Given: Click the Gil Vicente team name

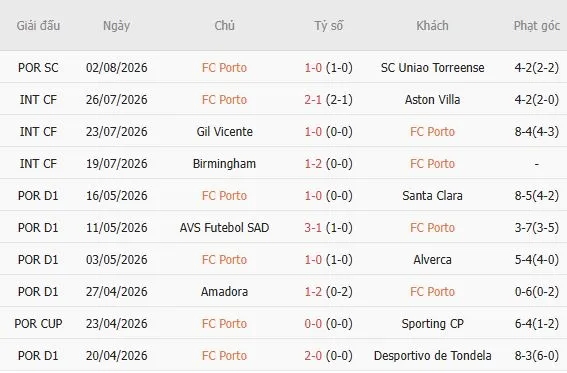Looking at the screenshot, I should pyautogui.click(x=224, y=132).
